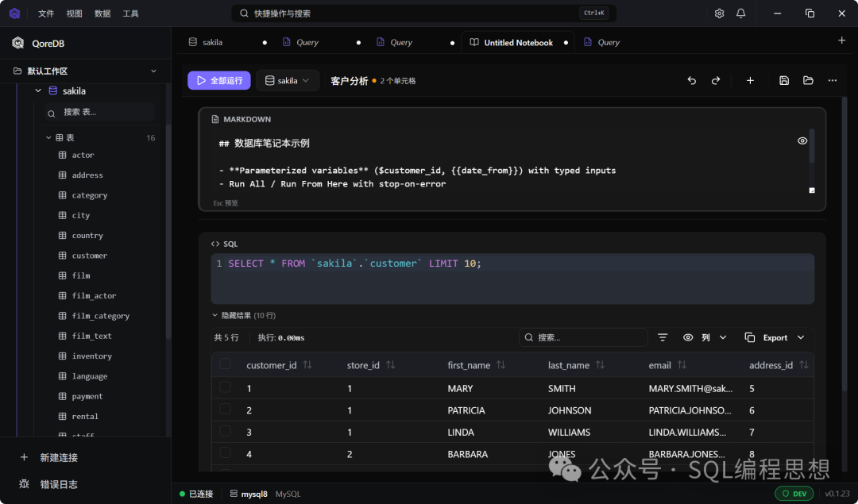Tick the checkbox for the MARY row
The image size is (858, 504).
(x=226, y=387)
